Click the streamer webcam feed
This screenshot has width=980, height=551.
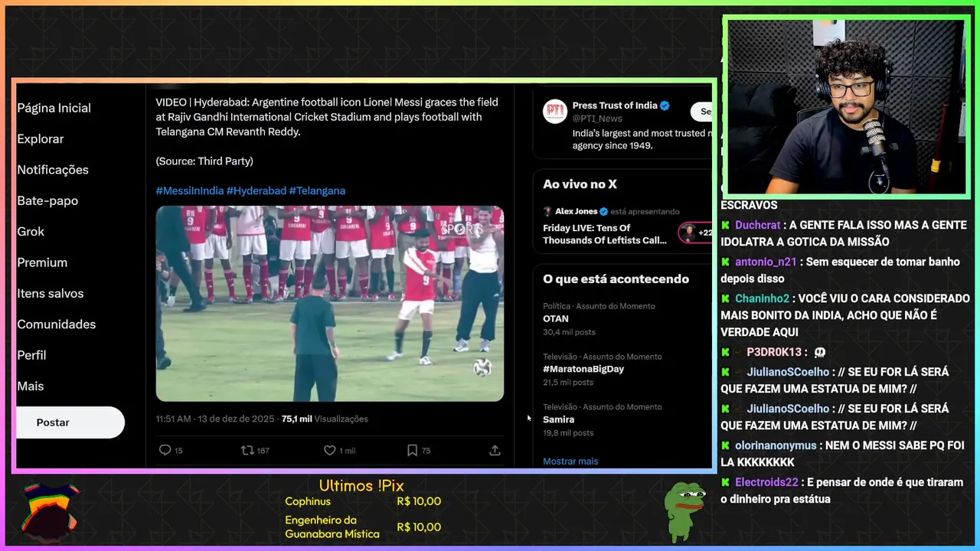point(846,107)
